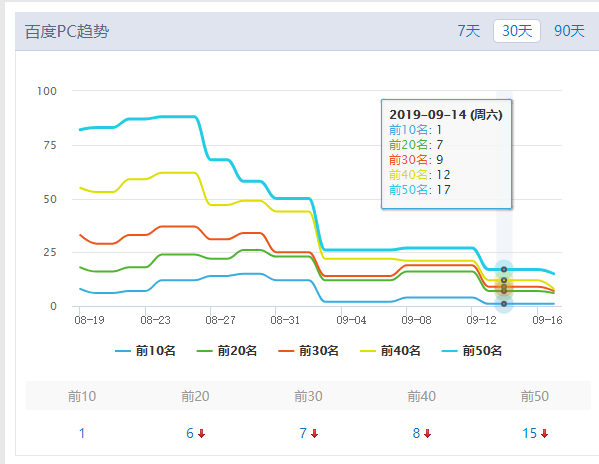Click the 百度PC趋势 panel title
The height and width of the screenshot is (464, 599).
coord(67,31)
